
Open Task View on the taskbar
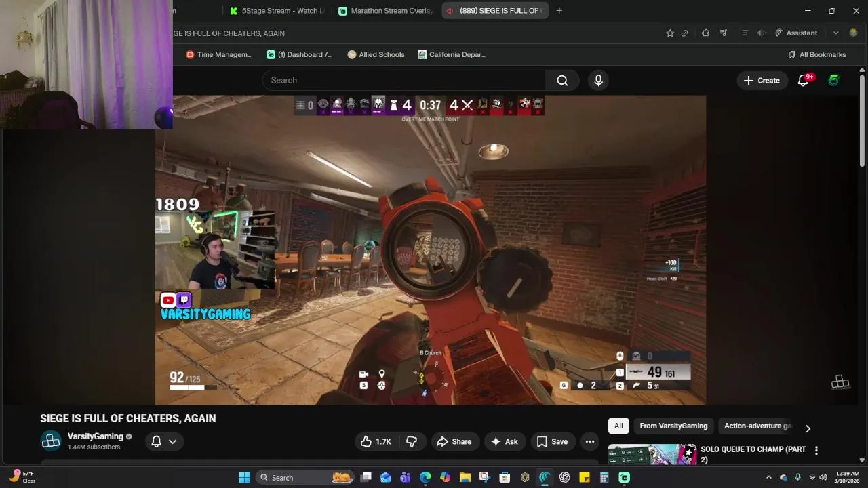point(366,477)
